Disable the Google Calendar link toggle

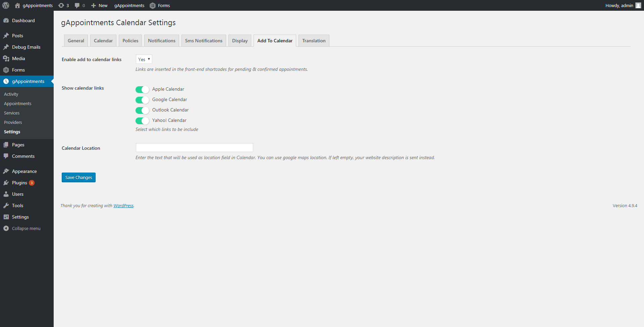pos(142,100)
